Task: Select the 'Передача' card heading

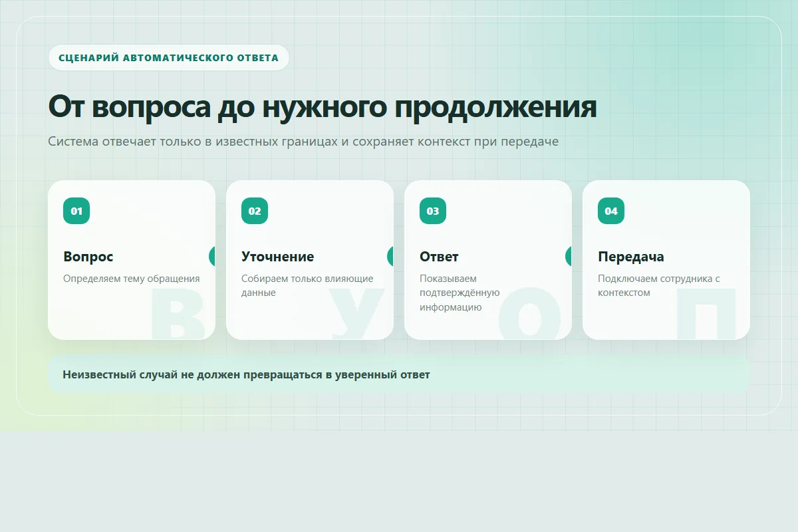Action: click(630, 257)
